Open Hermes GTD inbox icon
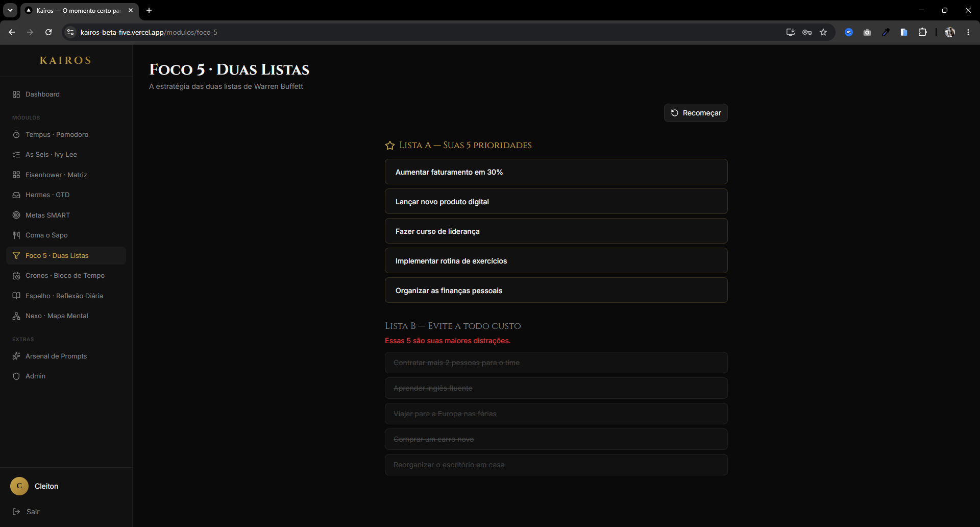Screen dimensions: 980x527 (16, 195)
